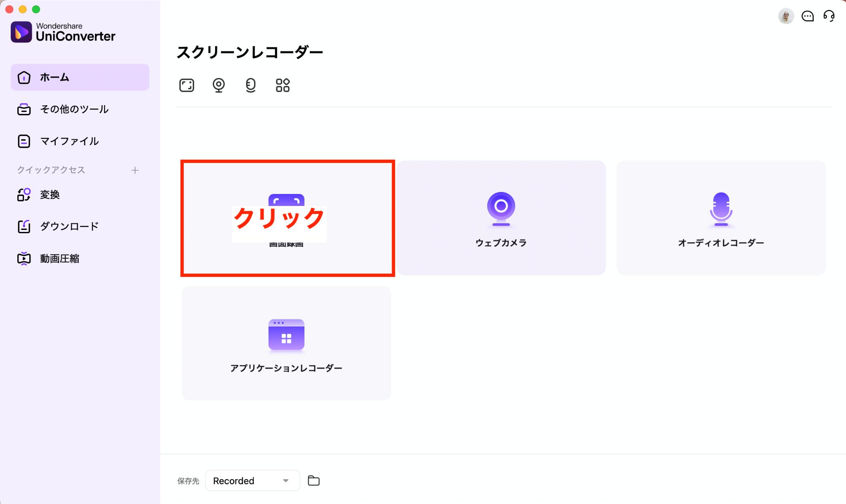Select the microphone icon in the recorder toolbar
This screenshot has width=846, height=504.
(x=250, y=85)
